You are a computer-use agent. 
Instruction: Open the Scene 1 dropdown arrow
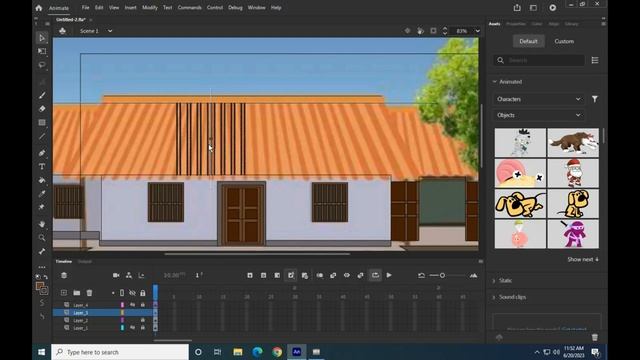tap(110, 31)
